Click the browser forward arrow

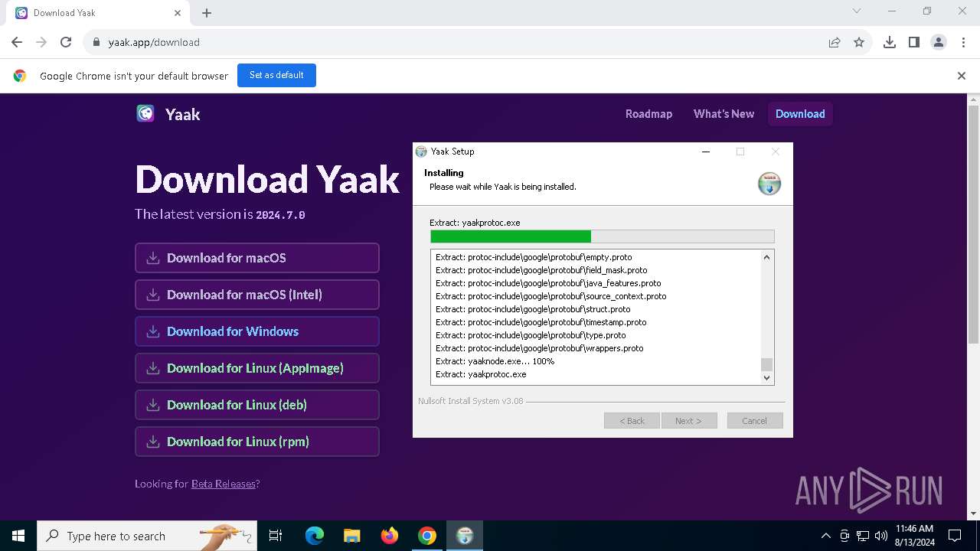tap(41, 43)
